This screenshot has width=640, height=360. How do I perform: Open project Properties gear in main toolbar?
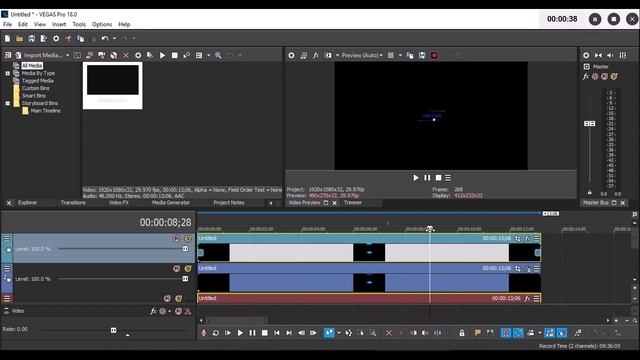pyautogui.click(x=56, y=38)
